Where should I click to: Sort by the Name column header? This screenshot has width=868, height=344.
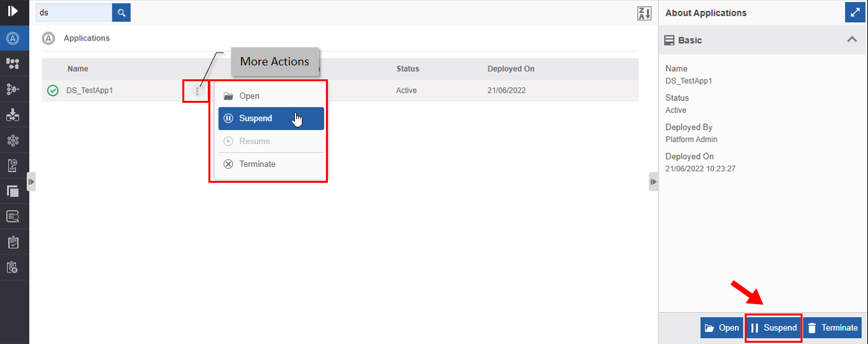pos(78,69)
